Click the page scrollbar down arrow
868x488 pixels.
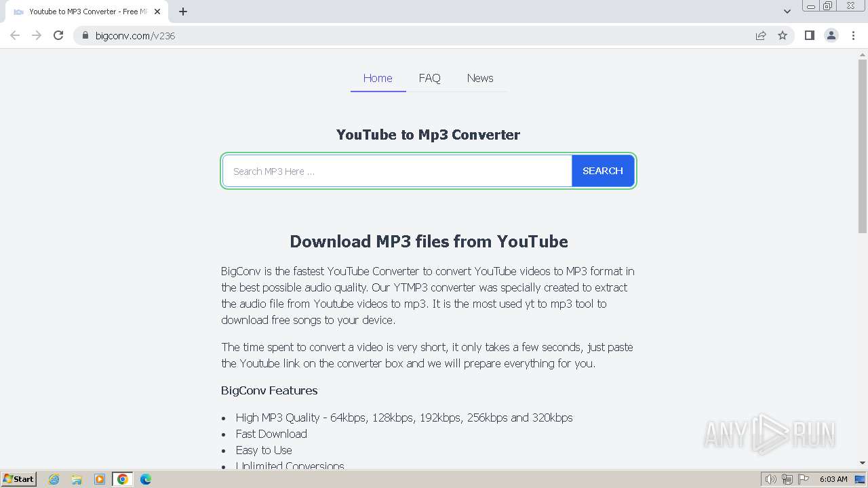point(863,463)
